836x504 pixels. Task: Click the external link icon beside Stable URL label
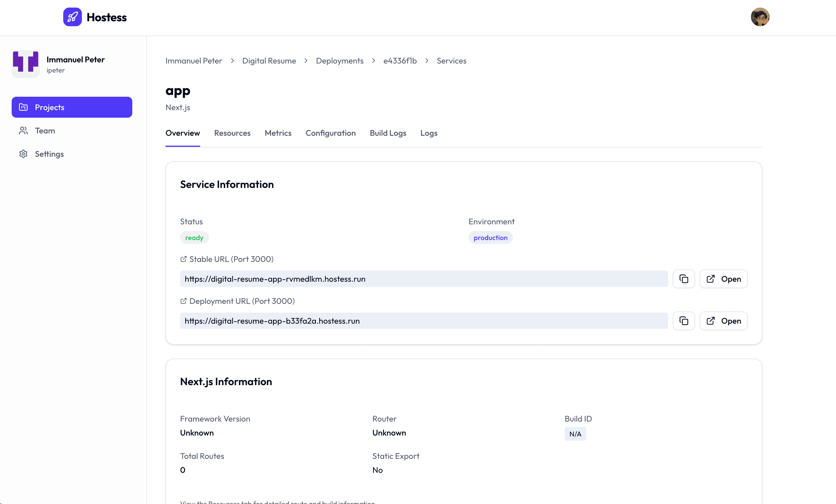[184, 259]
